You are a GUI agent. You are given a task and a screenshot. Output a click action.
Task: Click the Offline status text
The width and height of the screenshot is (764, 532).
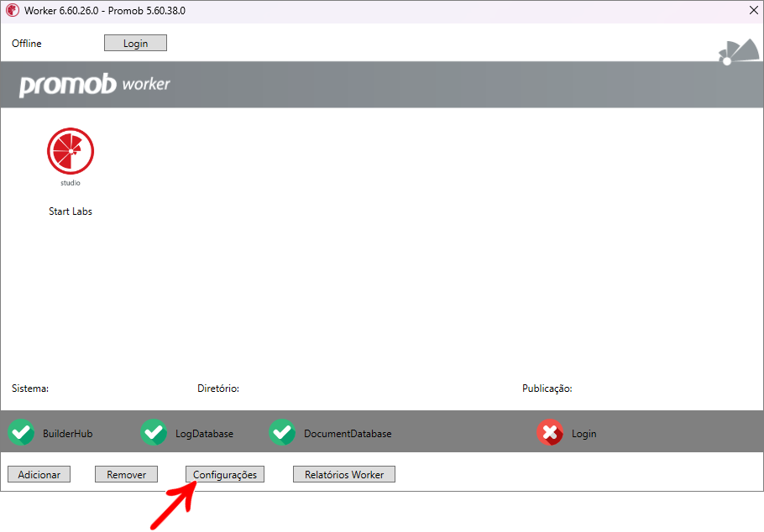point(27,44)
